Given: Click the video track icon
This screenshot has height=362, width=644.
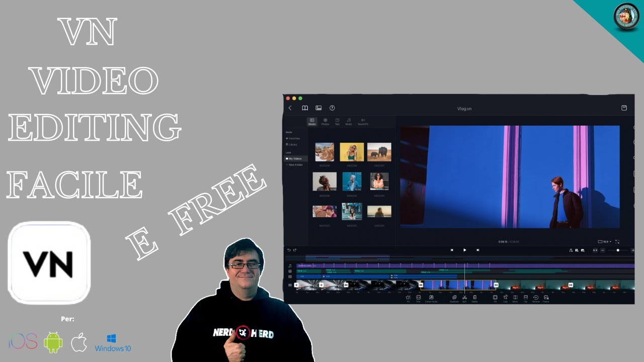Looking at the screenshot, I should point(290,285).
